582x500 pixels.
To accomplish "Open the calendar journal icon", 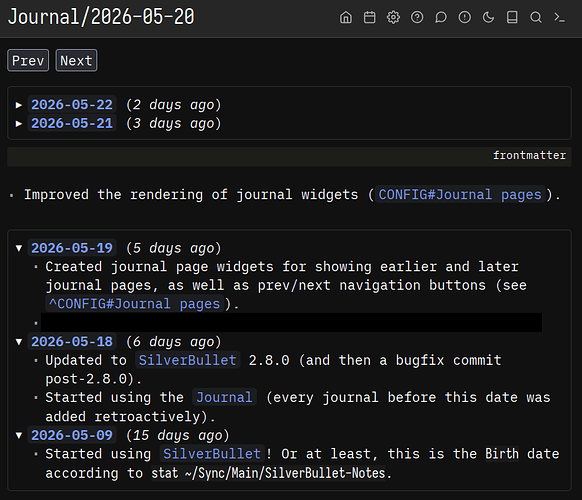I will click(369, 17).
